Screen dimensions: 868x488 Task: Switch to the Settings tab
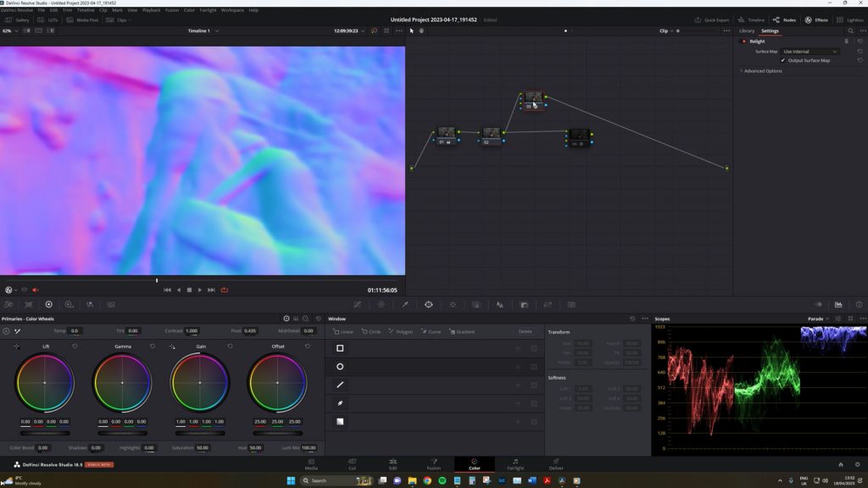(x=770, y=31)
